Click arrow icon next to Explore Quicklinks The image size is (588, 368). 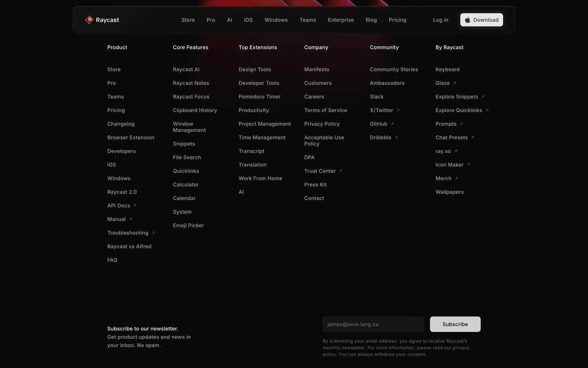pos(487,110)
